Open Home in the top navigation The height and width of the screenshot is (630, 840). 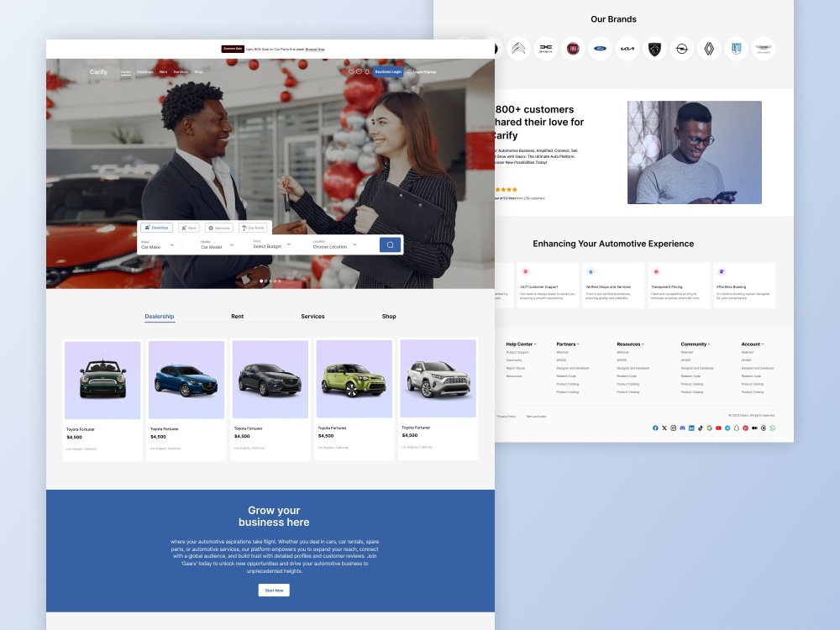(125, 71)
